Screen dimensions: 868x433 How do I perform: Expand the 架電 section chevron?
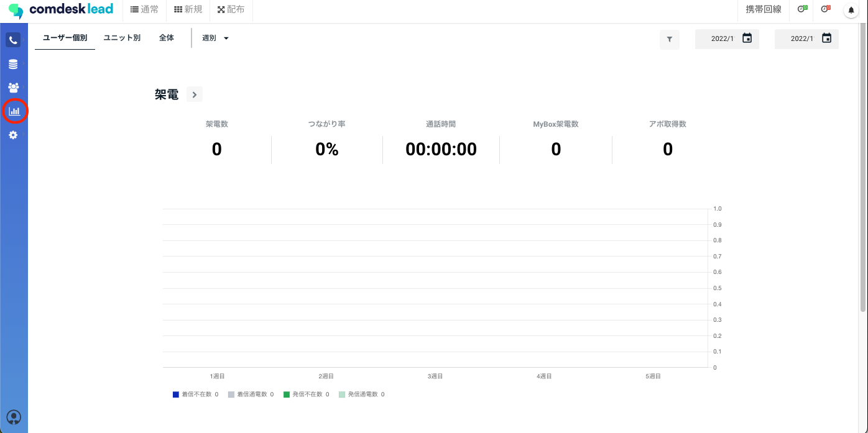195,94
